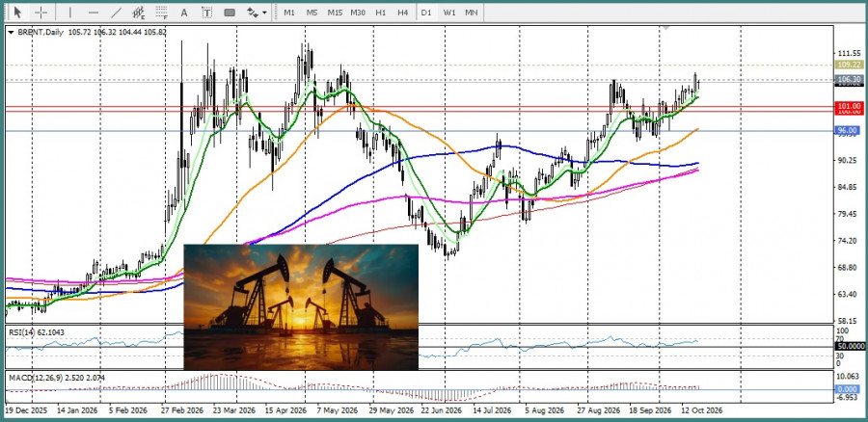
Task: Click the 79.45 price scale value
Action: point(848,214)
